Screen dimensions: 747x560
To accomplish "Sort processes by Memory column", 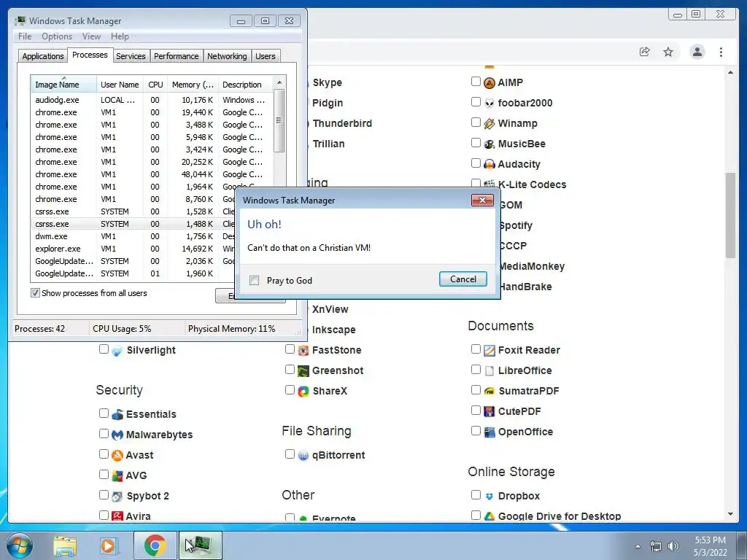I will (x=193, y=85).
